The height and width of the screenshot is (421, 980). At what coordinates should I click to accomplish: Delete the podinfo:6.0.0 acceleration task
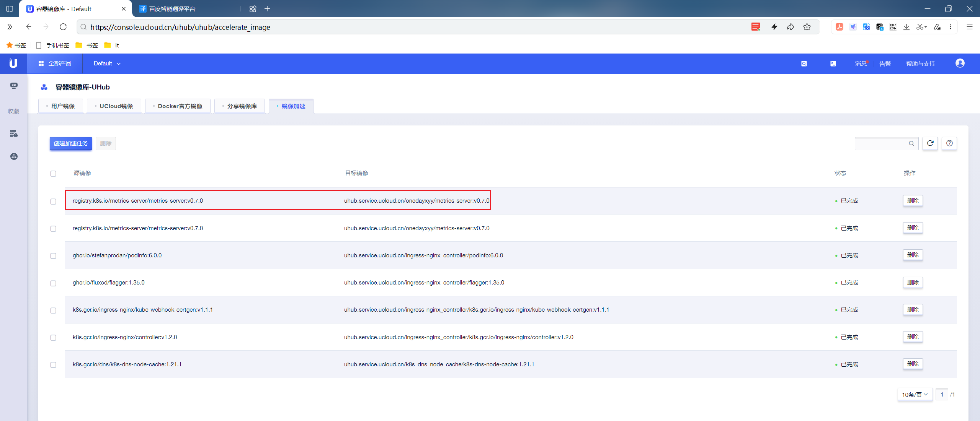pos(913,255)
